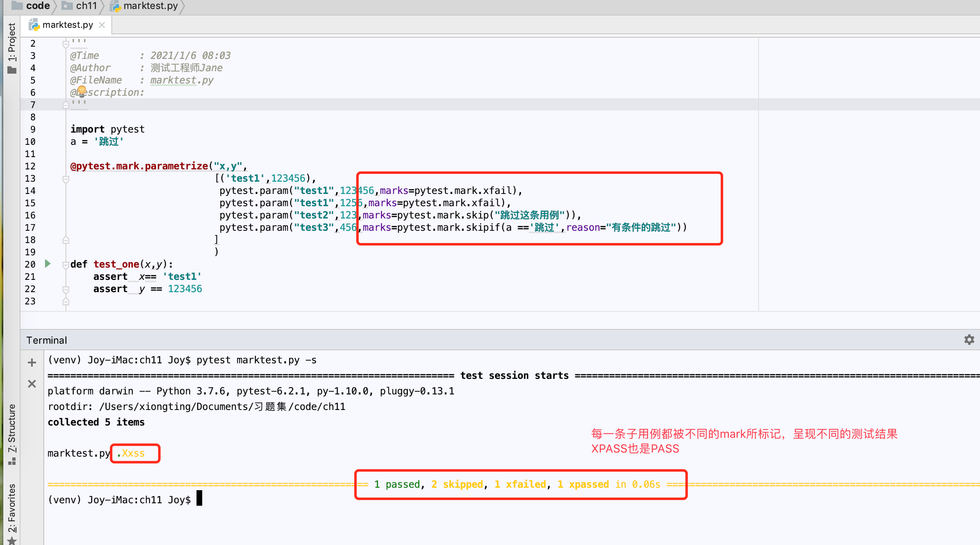
Task: Click the terminal prompt input line
Action: point(199,500)
